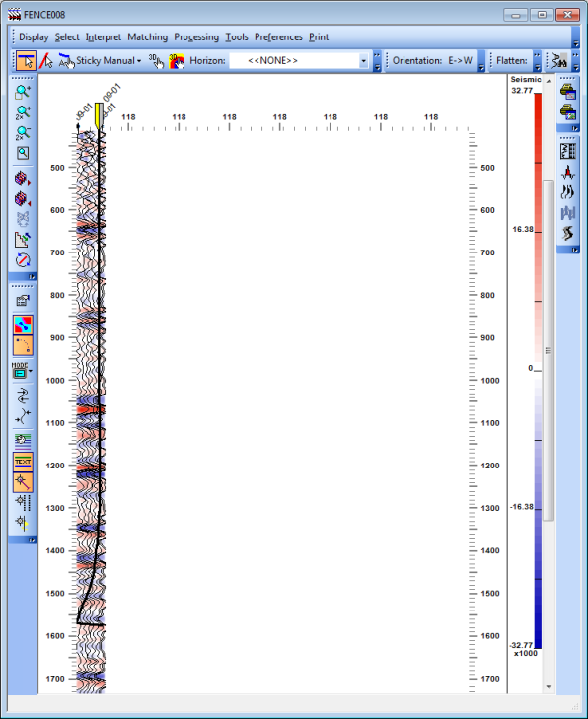Click the binoculars search icon

559,60
